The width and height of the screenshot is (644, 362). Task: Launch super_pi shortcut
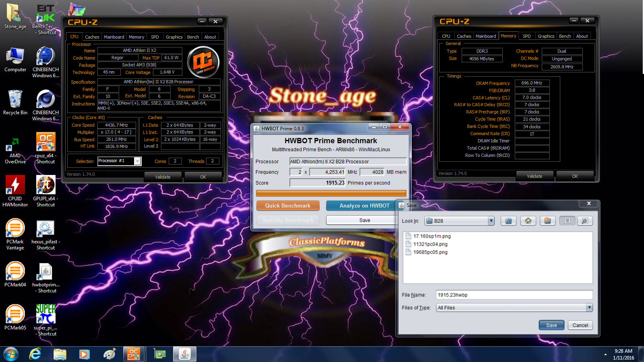click(x=45, y=320)
